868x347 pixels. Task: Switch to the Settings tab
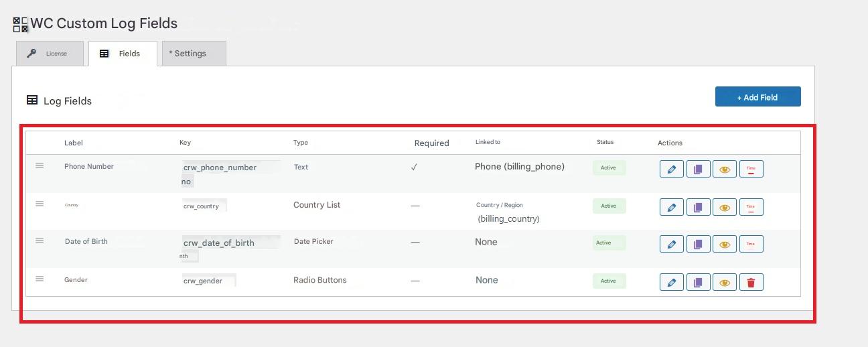[194, 54]
